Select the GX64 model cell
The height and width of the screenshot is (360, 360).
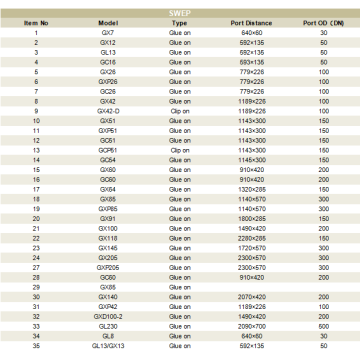[x=108, y=189]
